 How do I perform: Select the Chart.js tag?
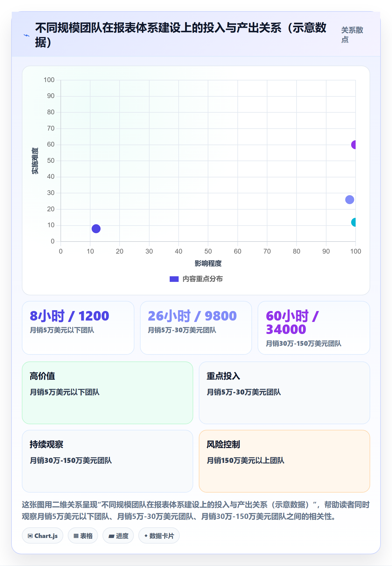pos(43,536)
